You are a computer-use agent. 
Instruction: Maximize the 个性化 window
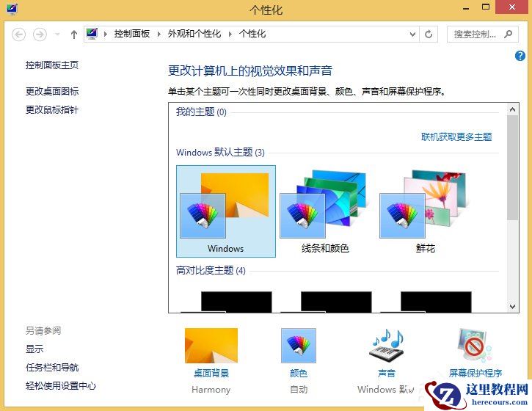486,7
